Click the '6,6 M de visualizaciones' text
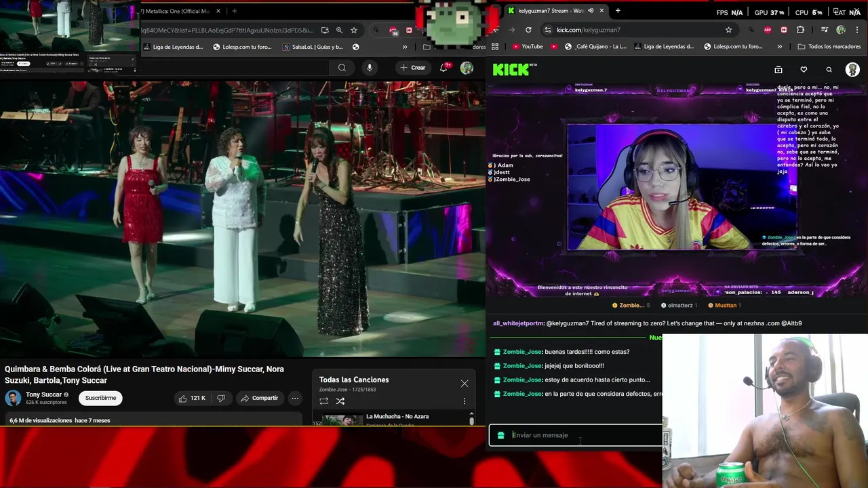868x488 pixels. coord(41,420)
